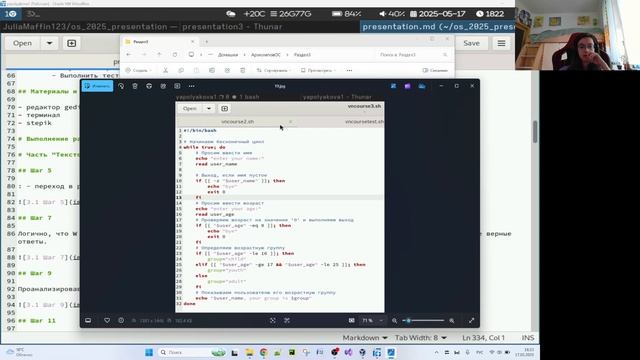
Task: Open the Markdown language dropdown
Action: (364, 338)
